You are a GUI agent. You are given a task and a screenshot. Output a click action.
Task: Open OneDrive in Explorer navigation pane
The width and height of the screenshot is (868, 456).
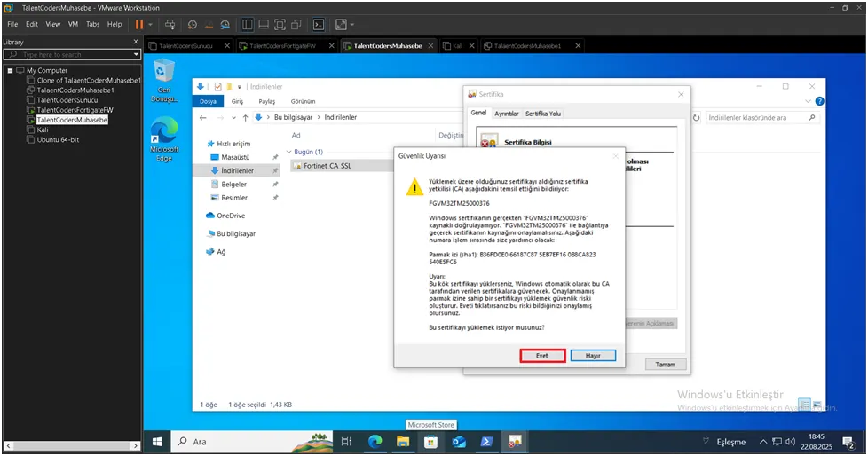(225, 216)
